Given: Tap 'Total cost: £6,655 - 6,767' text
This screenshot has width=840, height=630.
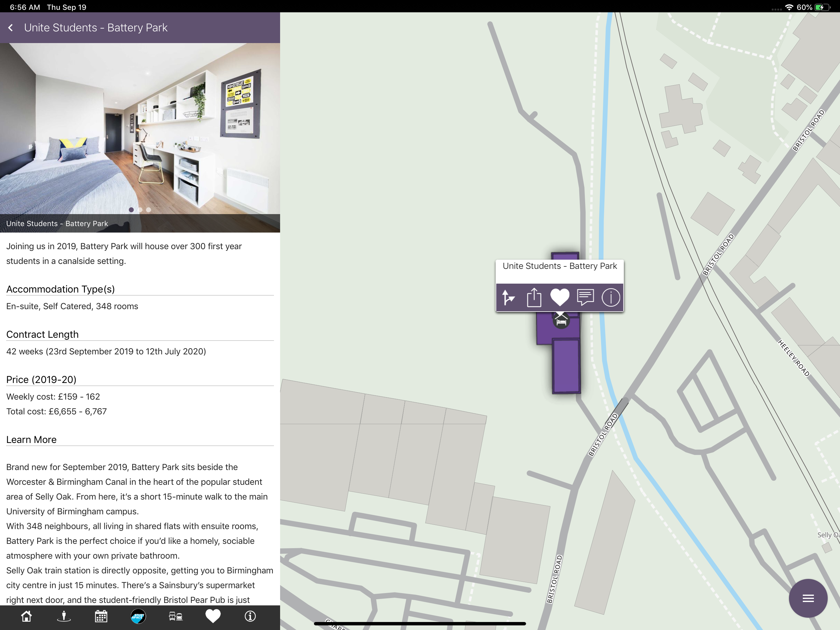Looking at the screenshot, I should point(57,412).
